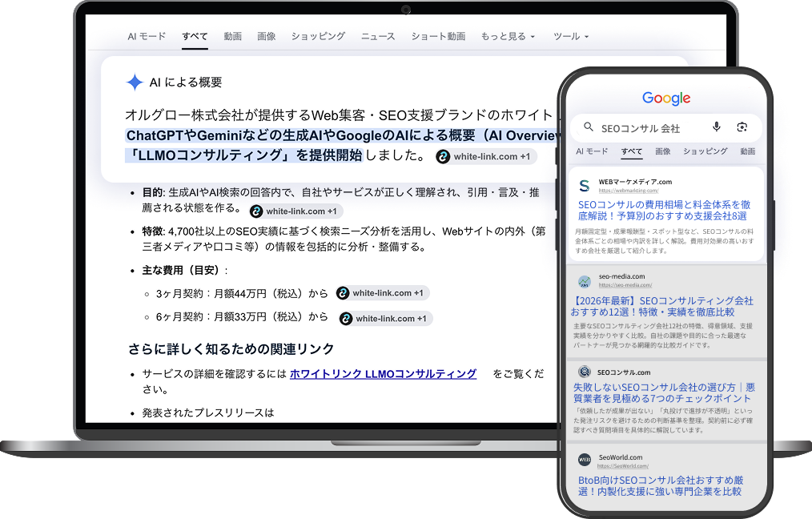The image size is (812, 519).
Task: Open the white-link.com +1 chip beside 月額33万円
Action: click(x=385, y=319)
